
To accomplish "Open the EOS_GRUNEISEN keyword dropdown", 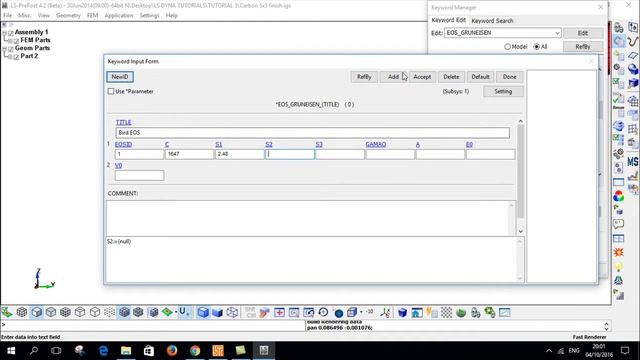I will point(557,33).
